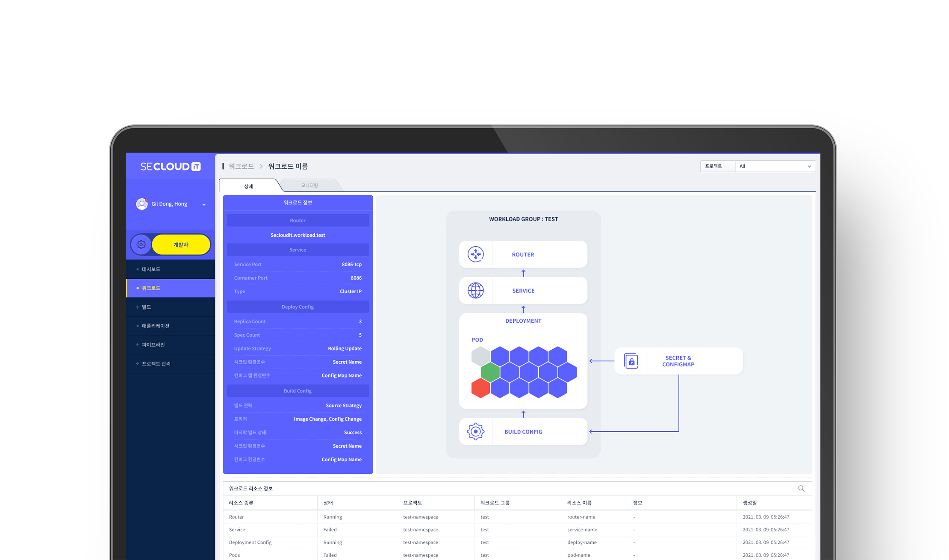Click the search icon in resource table
This screenshot has width=949, height=560.
801,489
